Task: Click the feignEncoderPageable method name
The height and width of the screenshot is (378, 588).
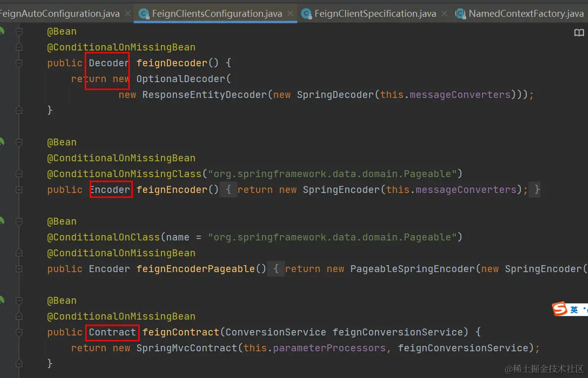Action: [195, 269]
